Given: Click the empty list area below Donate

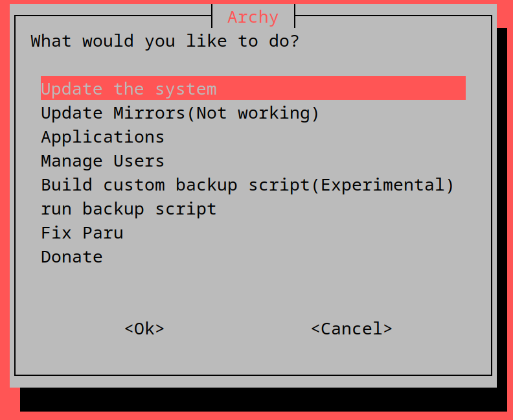Looking at the screenshot, I should coord(253,285).
